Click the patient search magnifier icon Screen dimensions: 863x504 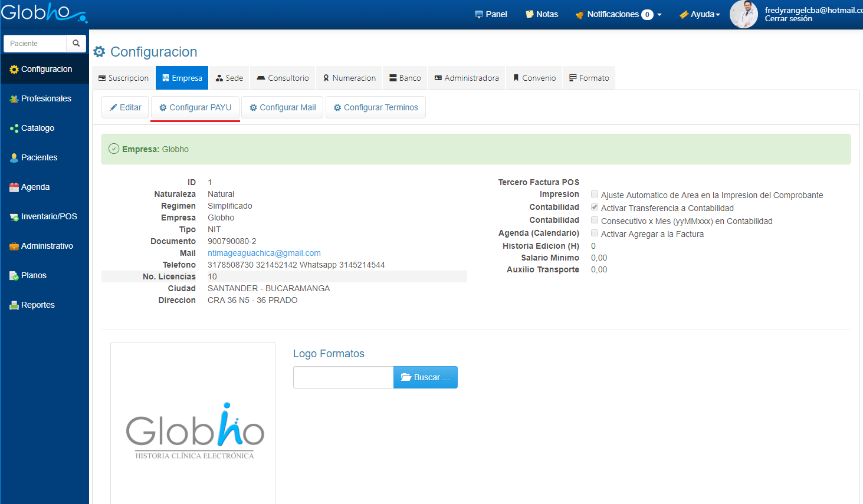coord(76,44)
